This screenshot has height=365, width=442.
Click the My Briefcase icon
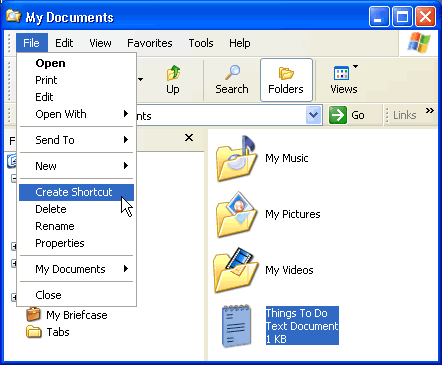pyautogui.click(x=33, y=314)
